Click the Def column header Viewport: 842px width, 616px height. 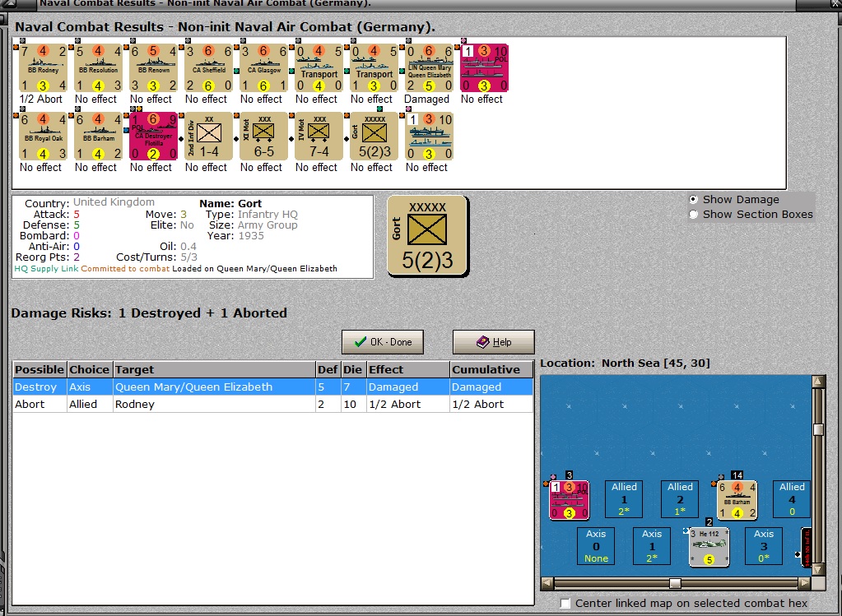pos(328,370)
